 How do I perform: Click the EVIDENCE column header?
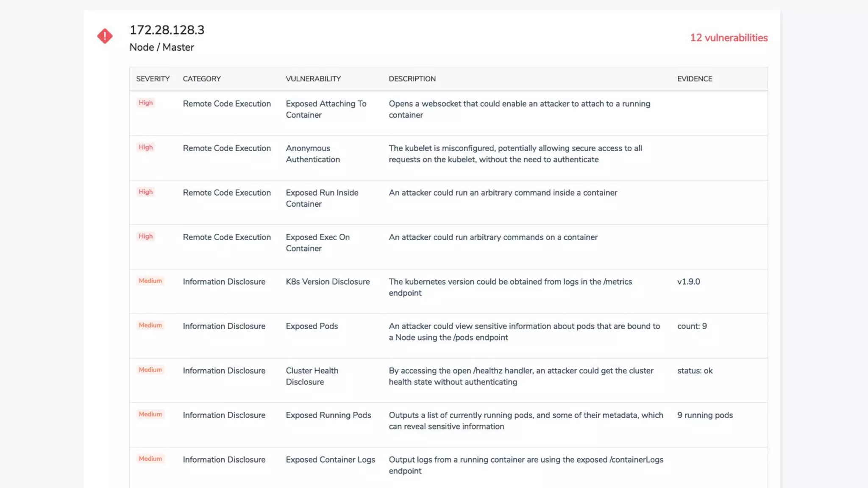(694, 79)
